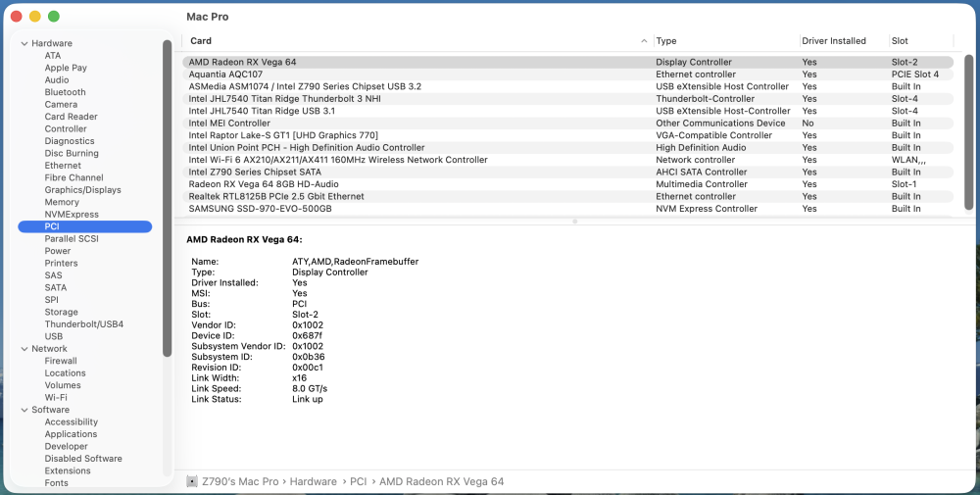This screenshot has width=980, height=495.
Task: Select Parallel SCSI in the sidebar
Action: point(72,239)
